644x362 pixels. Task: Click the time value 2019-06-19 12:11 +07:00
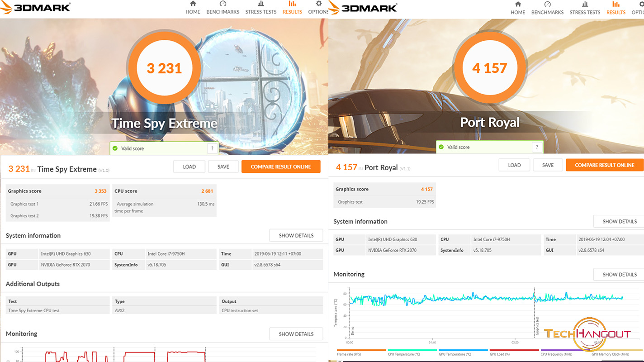(277, 254)
